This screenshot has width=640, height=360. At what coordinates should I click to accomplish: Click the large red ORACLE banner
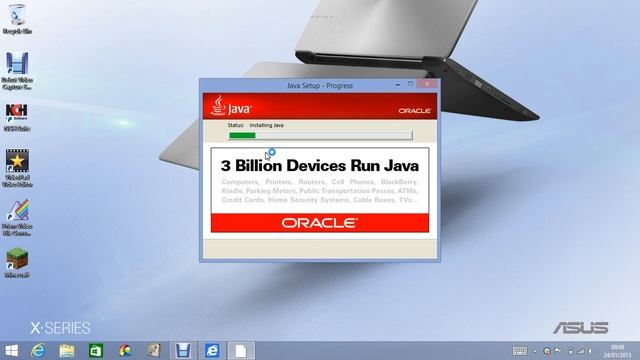click(x=320, y=223)
